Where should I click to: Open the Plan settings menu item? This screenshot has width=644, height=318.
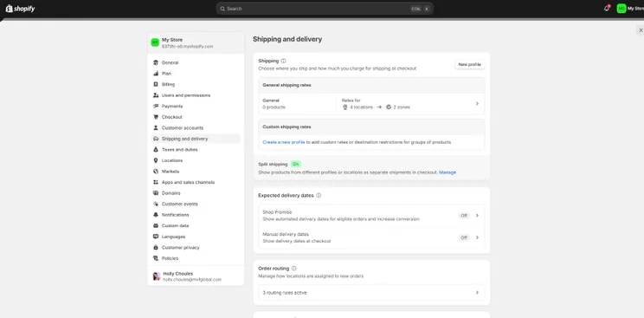point(196,74)
